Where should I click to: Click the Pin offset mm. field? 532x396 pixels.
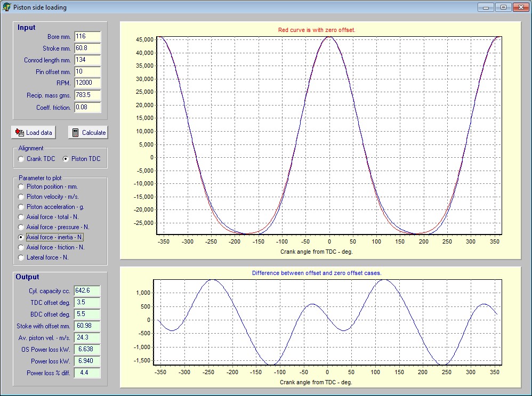coord(87,72)
